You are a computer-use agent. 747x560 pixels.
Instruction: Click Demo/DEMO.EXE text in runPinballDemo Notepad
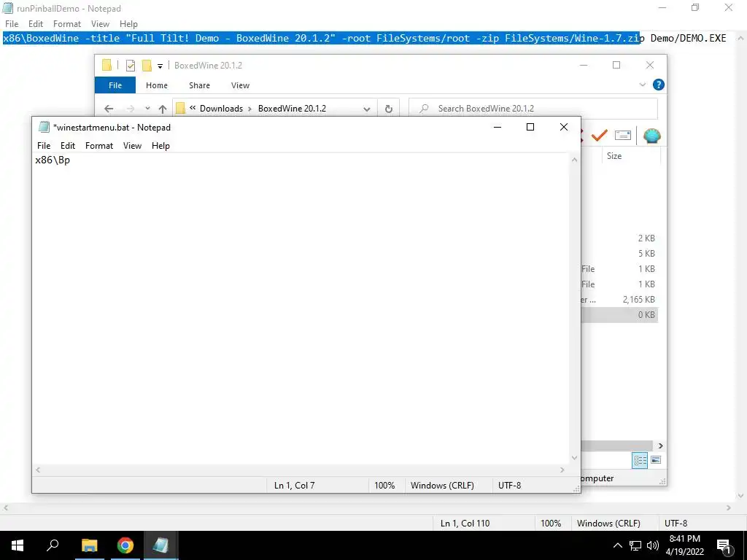coord(689,38)
